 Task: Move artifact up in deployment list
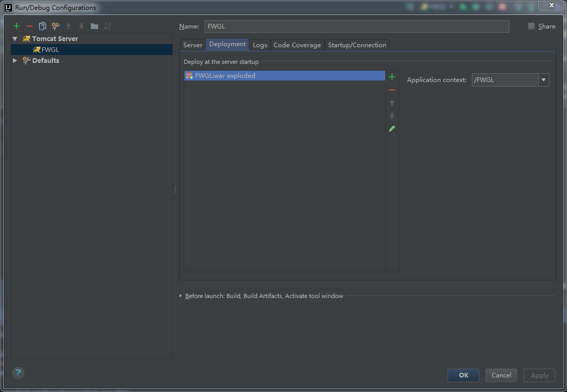(x=392, y=103)
